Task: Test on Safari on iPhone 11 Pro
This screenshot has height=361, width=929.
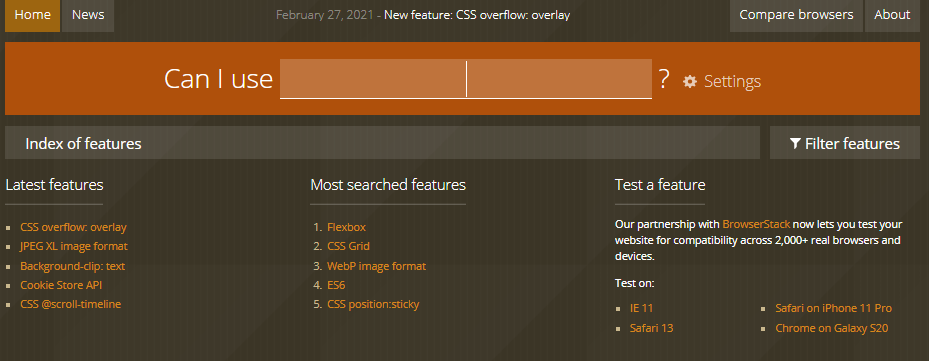Action: [834, 308]
